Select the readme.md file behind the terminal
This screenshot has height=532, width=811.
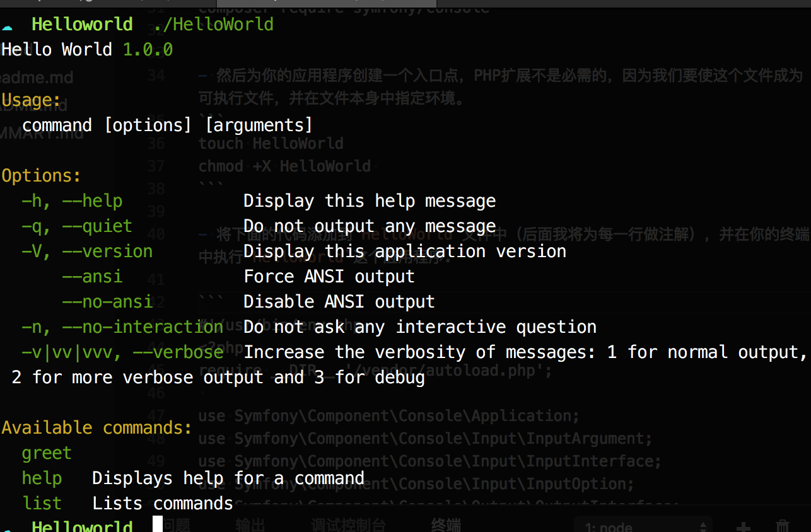pos(37,78)
